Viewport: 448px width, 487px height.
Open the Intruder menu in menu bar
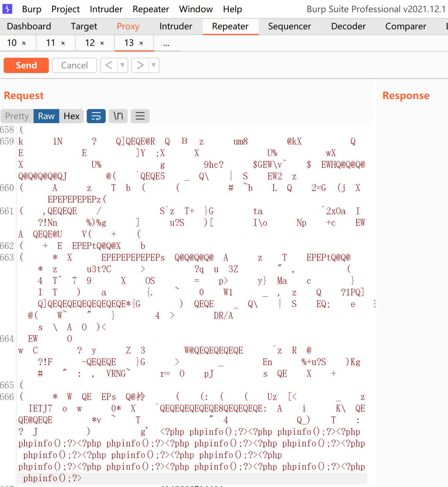point(106,9)
